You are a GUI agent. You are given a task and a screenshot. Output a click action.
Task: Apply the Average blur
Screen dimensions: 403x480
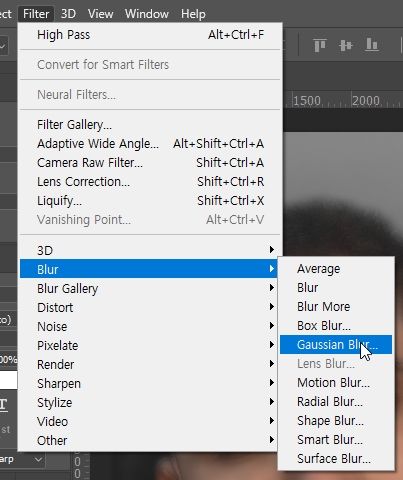[x=336, y=269]
